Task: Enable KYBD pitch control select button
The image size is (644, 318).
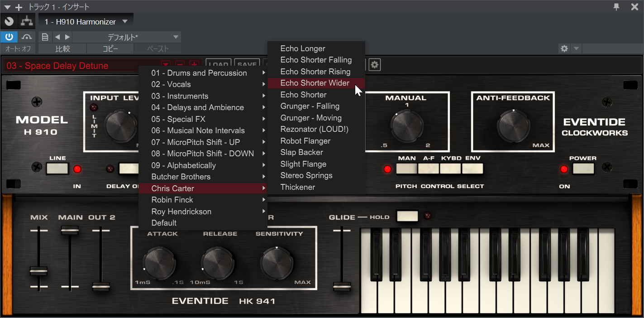Action: [450, 169]
